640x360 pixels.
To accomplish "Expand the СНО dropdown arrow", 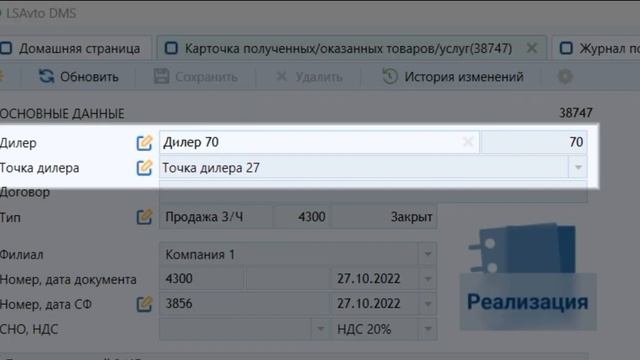I will click(x=320, y=329).
